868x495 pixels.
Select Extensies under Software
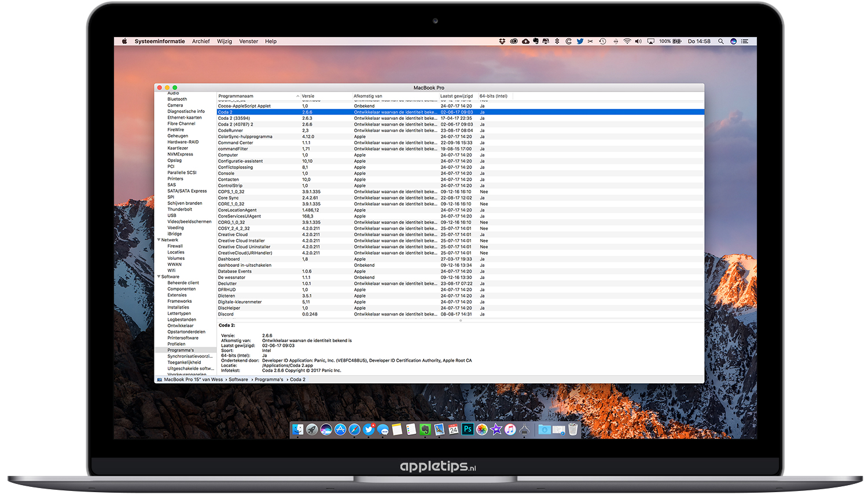click(177, 295)
